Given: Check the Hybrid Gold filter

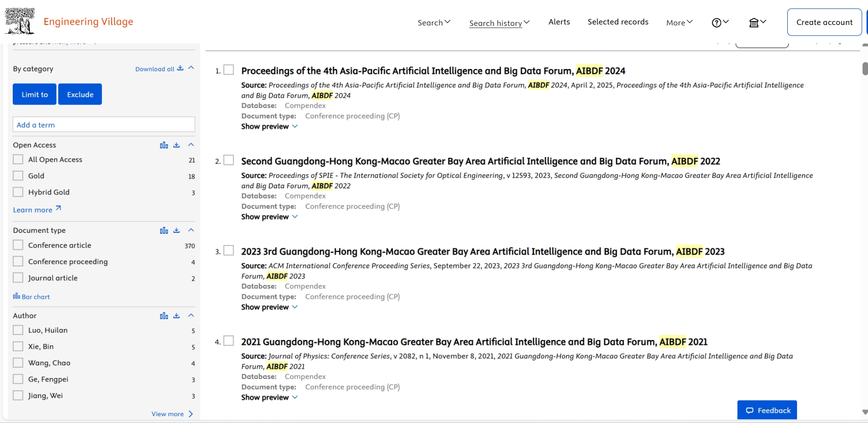Looking at the screenshot, I should click(x=18, y=192).
